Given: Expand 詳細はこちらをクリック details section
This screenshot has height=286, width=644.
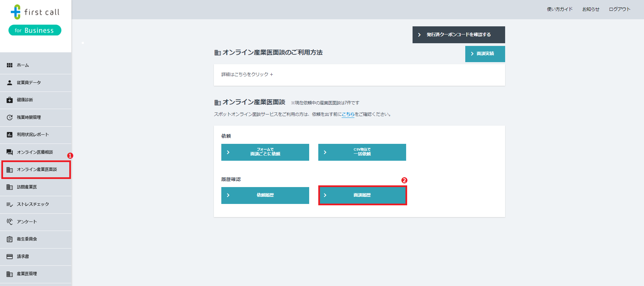Looking at the screenshot, I should (x=247, y=74).
